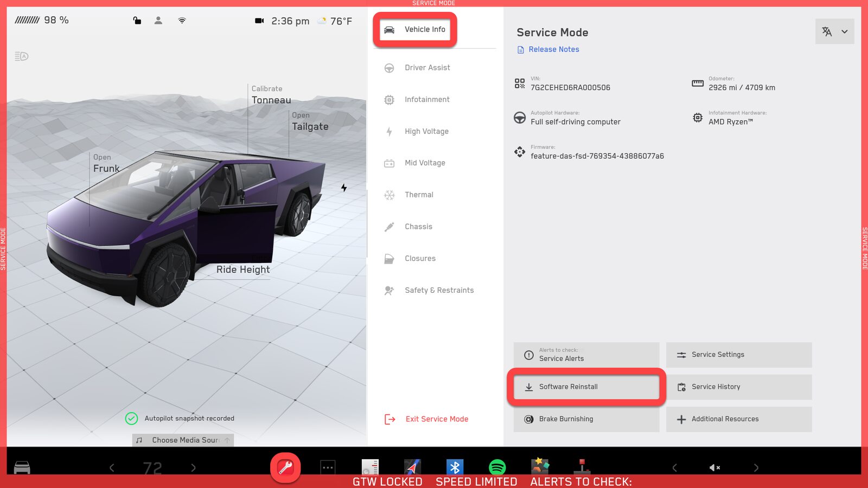Viewport: 868px width, 488px height.
Task: Open the Frunk from the vehicle view
Action: [106, 164]
